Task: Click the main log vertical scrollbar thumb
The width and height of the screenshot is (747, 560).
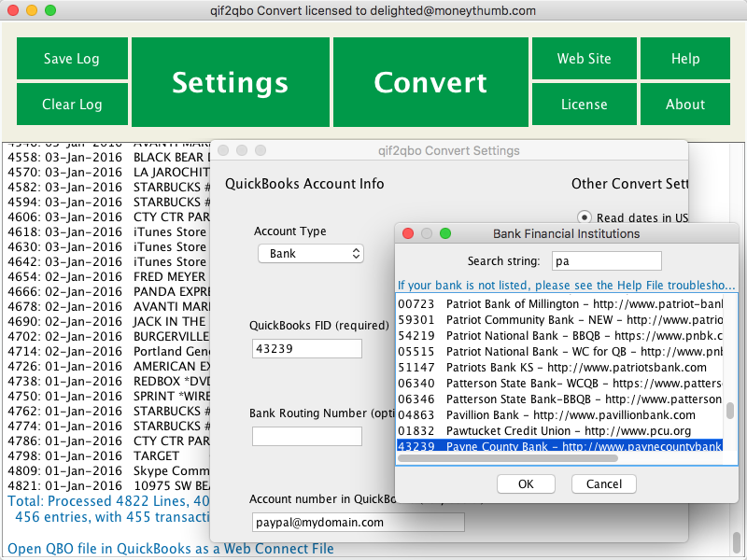Action: (x=736, y=540)
